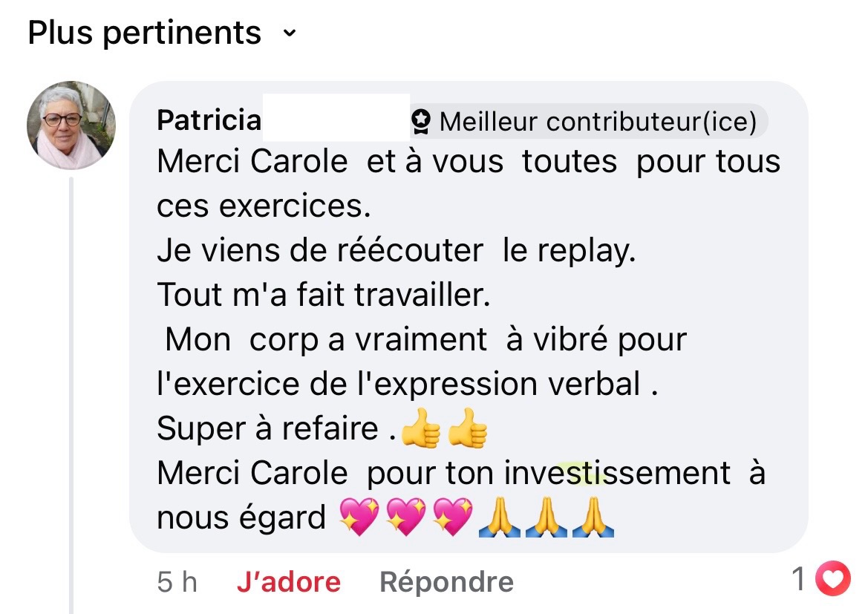Click the chevron beside "Plus pertinents"
This screenshot has width=868, height=614.
pos(290,34)
